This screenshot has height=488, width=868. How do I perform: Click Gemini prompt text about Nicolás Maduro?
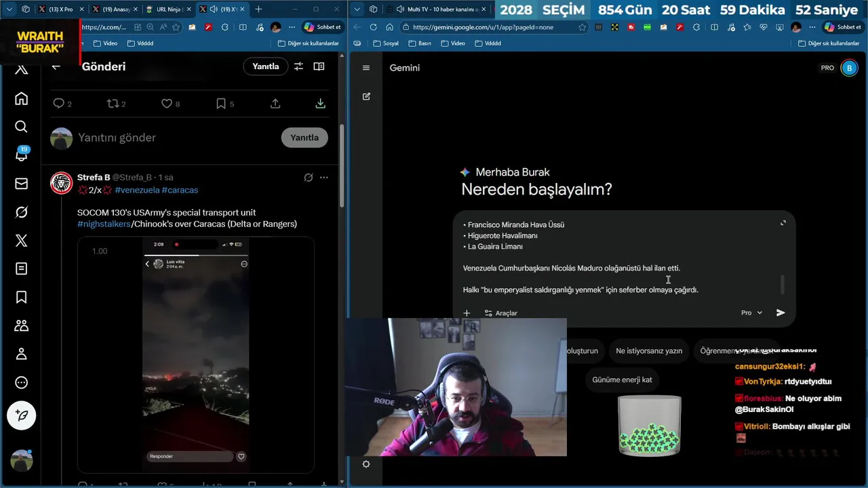pyautogui.click(x=571, y=268)
